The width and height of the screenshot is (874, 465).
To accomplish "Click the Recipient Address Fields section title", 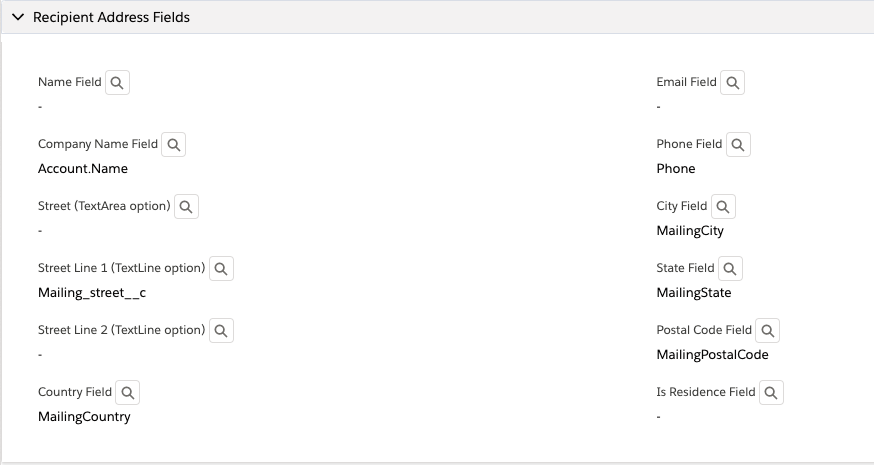I will 111,17.
